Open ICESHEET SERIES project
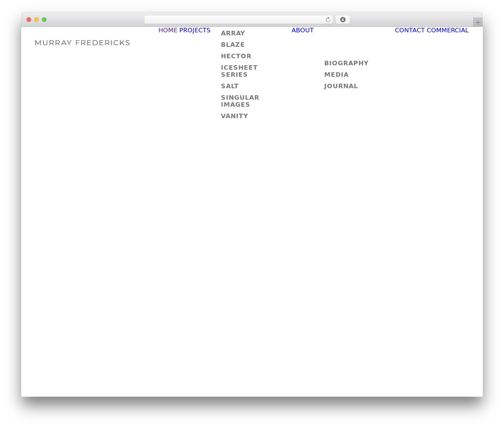This screenshot has width=504, height=427. (x=239, y=71)
